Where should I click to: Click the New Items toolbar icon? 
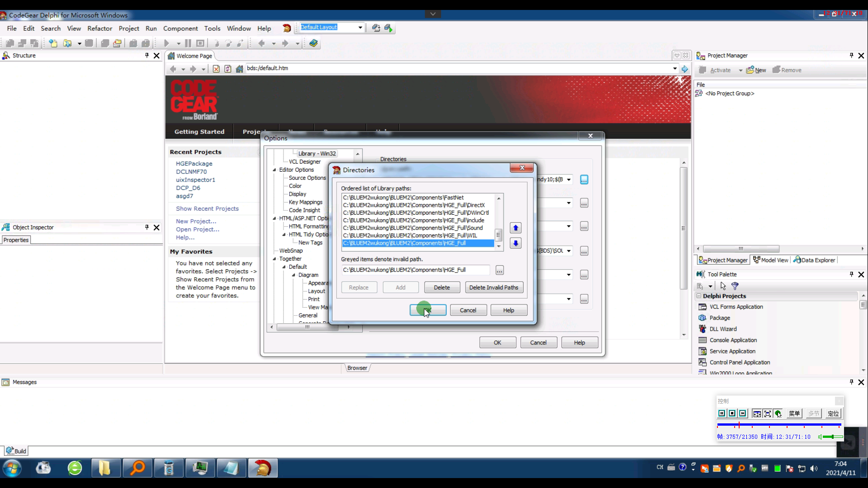53,43
